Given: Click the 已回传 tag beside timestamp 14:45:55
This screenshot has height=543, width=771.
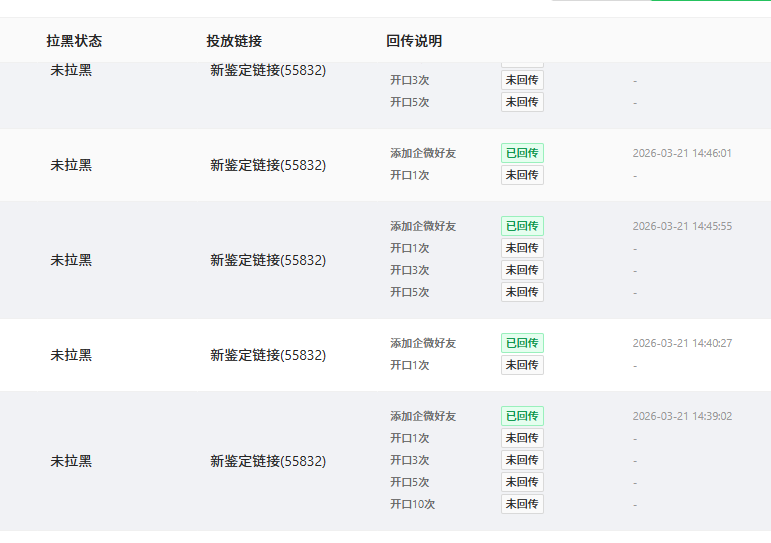Looking at the screenshot, I should coord(522,226).
